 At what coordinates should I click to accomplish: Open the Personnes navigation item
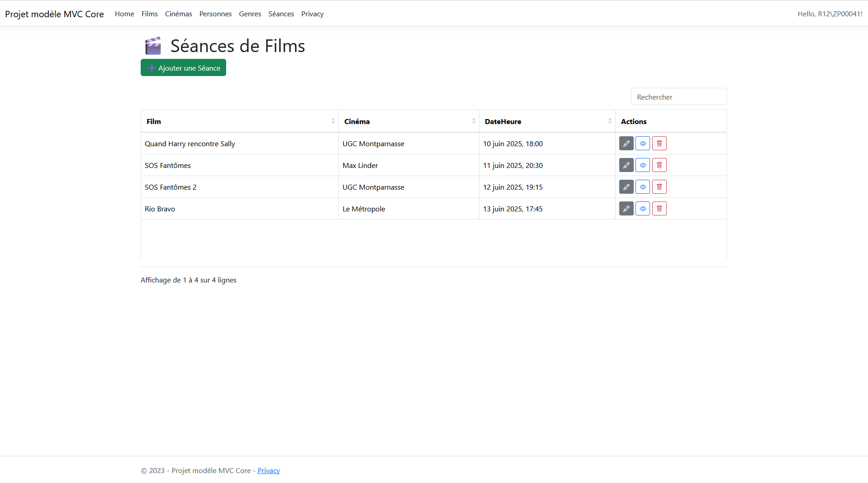[215, 14]
